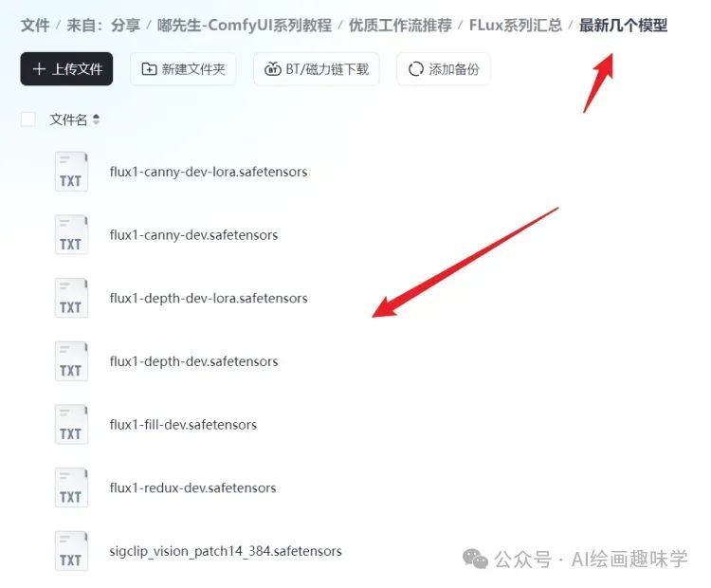Click the TXT icon of sigclip_vision_patch14_384.safetensors
Image resolution: width=711 pixels, height=588 pixels.
(x=71, y=551)
